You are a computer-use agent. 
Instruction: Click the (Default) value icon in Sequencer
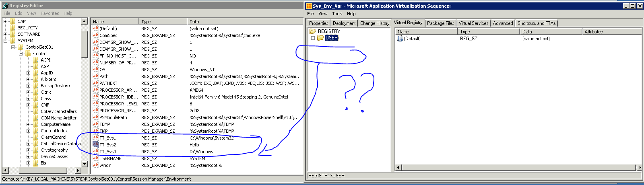[x=400, y=39]
